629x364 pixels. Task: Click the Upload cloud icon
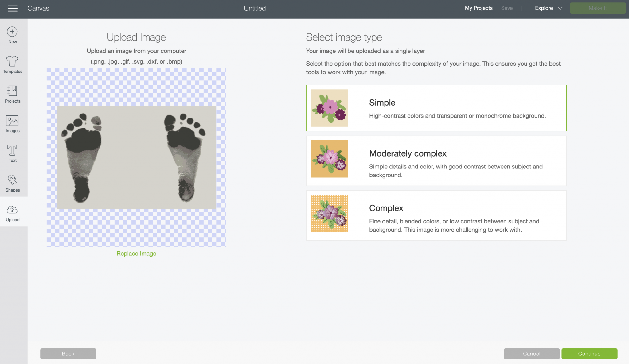pyautogui.click(x=12, y=210)
